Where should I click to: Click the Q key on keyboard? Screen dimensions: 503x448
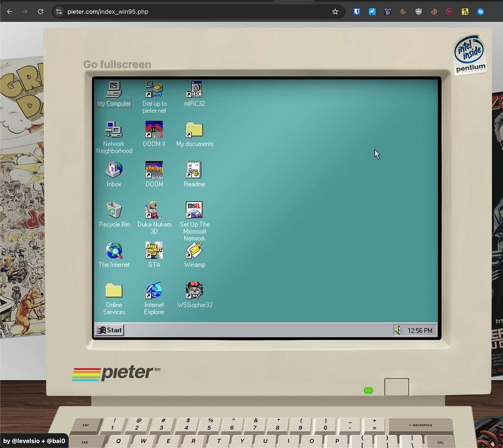click(x=118, y=441)
